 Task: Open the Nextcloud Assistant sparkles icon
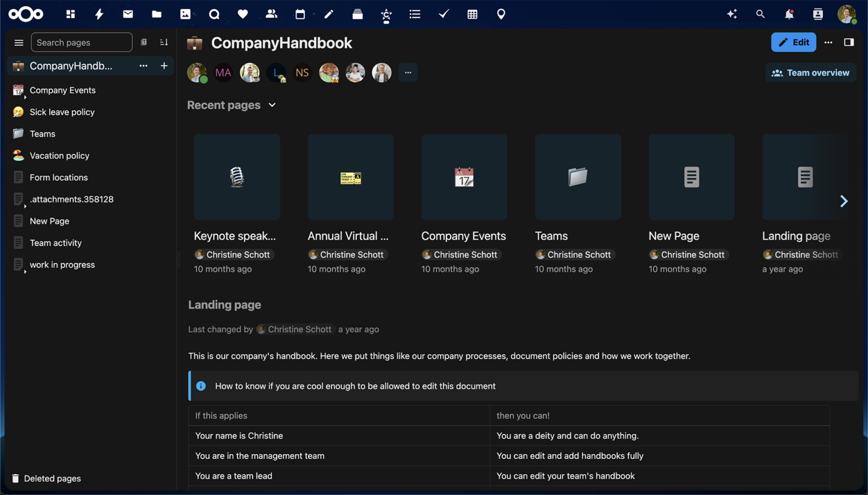732,14
